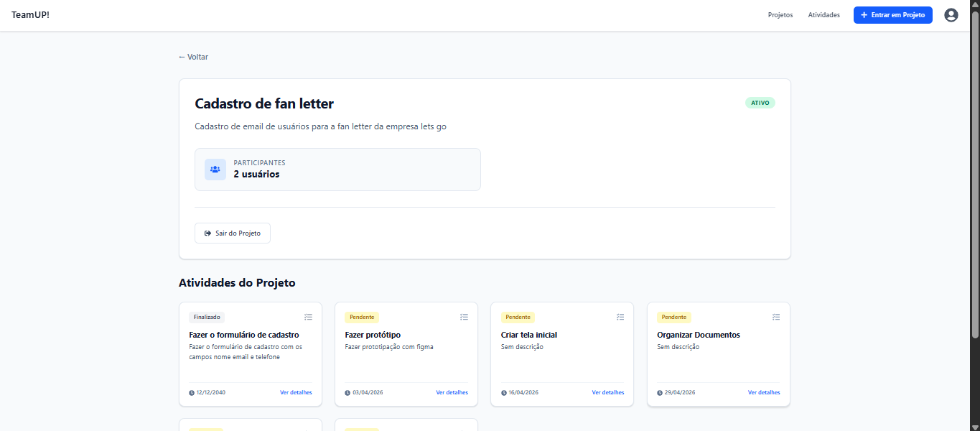The image size is (980, 431).
Task: Open the Atividades navigation item
Action: [823, 15]
